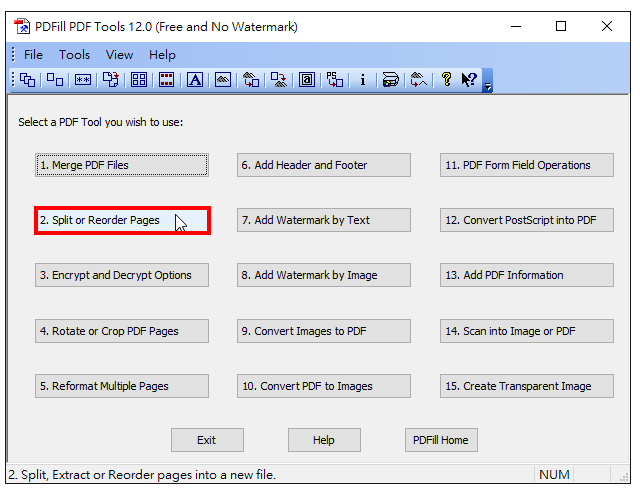Open the File menu

pos(33,55)
